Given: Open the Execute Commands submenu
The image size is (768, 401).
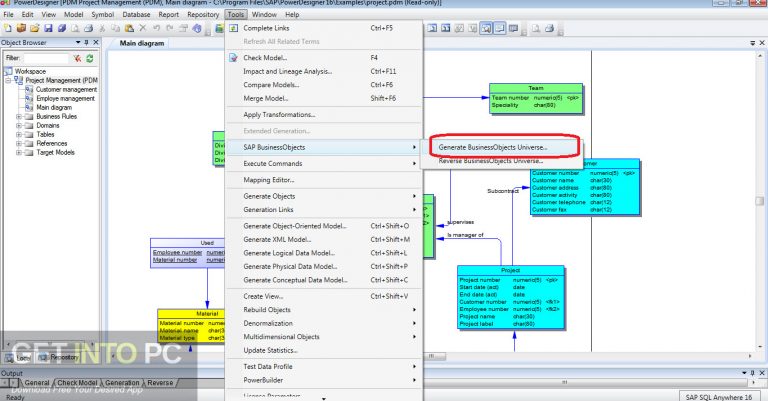Looking at the screenshot, I should 324,164.
